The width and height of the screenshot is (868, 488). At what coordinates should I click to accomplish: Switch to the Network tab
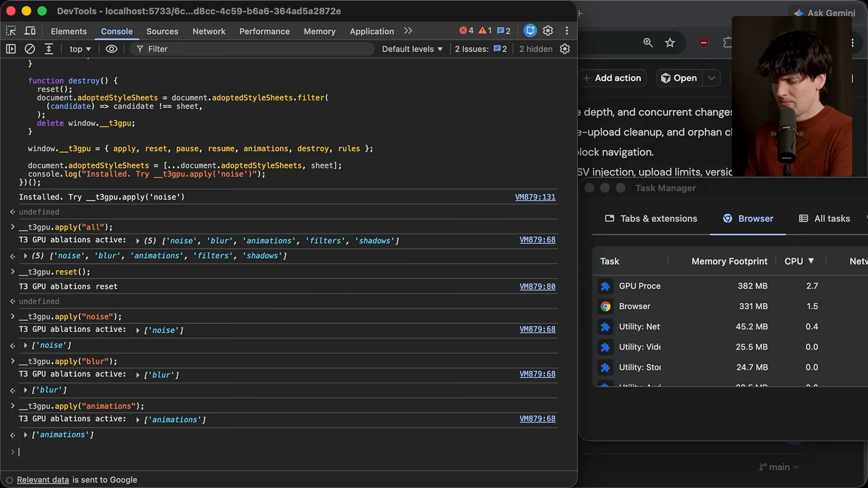tap(209, 31)
